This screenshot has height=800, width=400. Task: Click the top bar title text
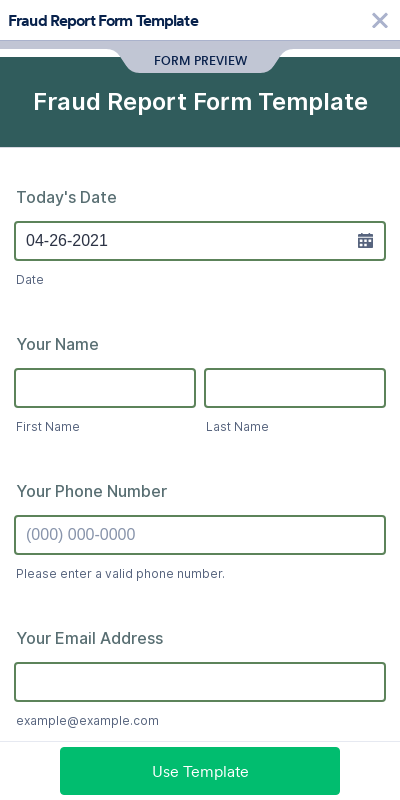pyautogui.click(x=104, y=21)
